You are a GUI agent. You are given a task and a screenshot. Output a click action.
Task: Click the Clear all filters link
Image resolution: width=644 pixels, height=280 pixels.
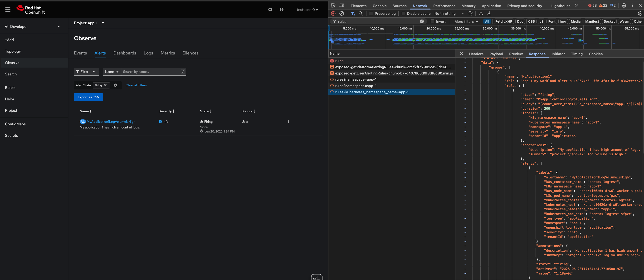(x=136, y=85)
